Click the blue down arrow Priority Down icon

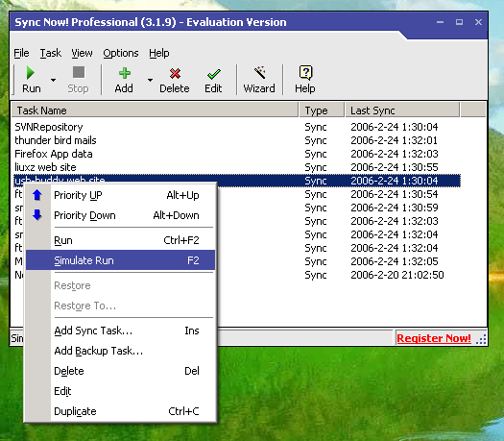point(37,214)
